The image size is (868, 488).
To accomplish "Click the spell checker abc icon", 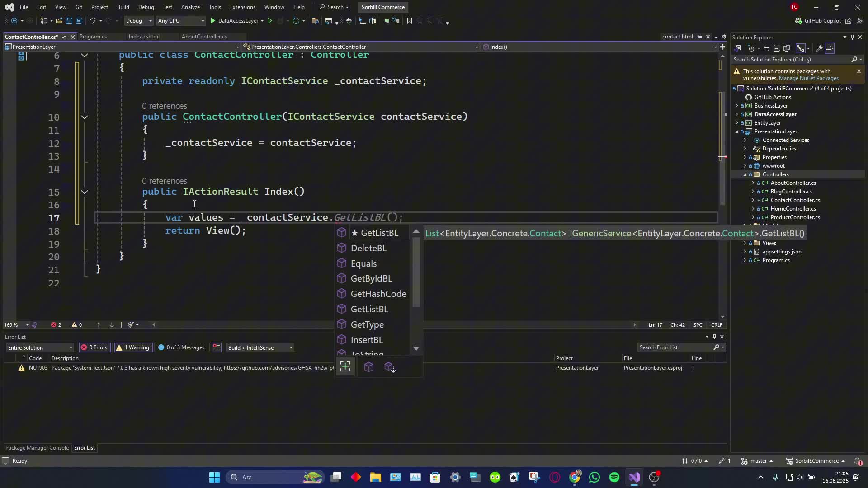I will pyautogui.click(x=349, y=21).
